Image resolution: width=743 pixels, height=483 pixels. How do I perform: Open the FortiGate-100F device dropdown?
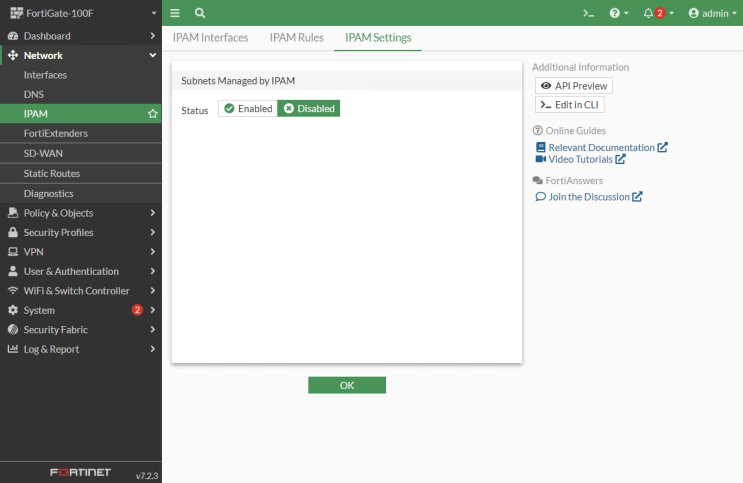(x=154, y=13)
